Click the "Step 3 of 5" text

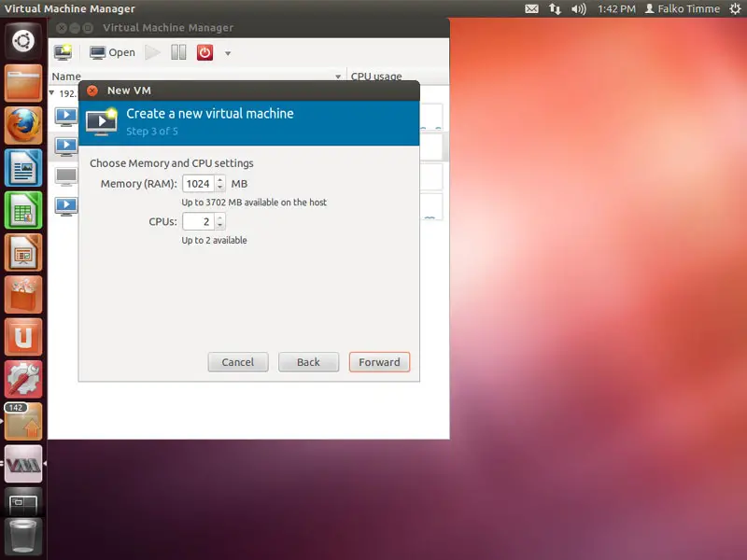pyautogui.click(x=152, y=132)
